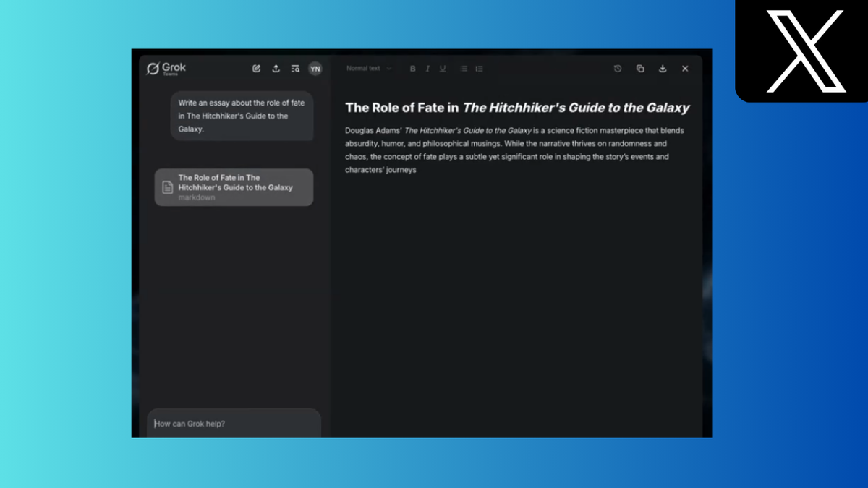
Task: Open the search conversations icon
Action: [x=295, y=68]
